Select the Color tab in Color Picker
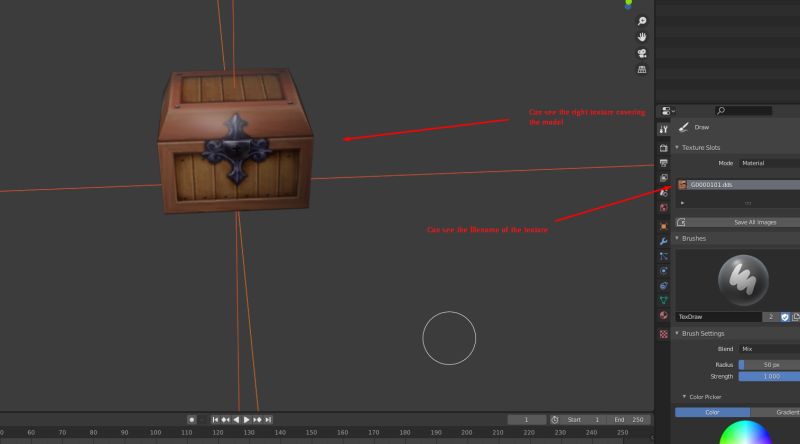This screenshot has width=800, height=444. [712, 412]
